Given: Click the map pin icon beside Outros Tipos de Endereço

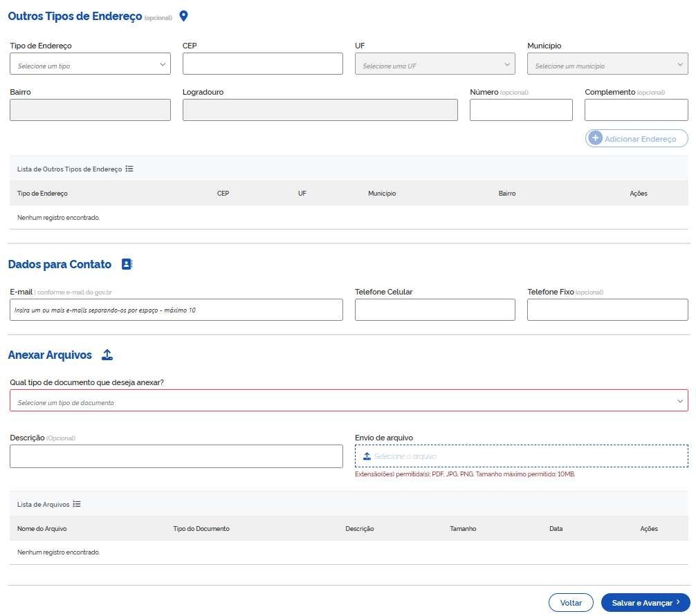Looking at the screenshot, I should click(x=183, y=16).
